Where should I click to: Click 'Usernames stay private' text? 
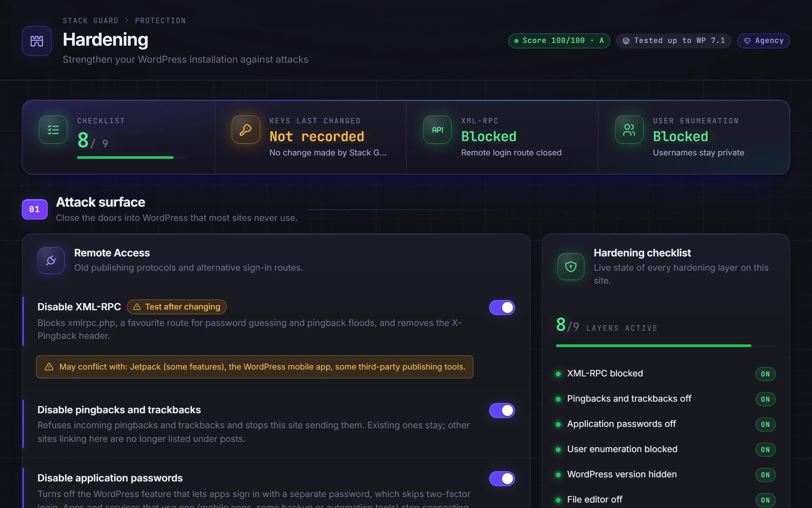click(698, 153)
